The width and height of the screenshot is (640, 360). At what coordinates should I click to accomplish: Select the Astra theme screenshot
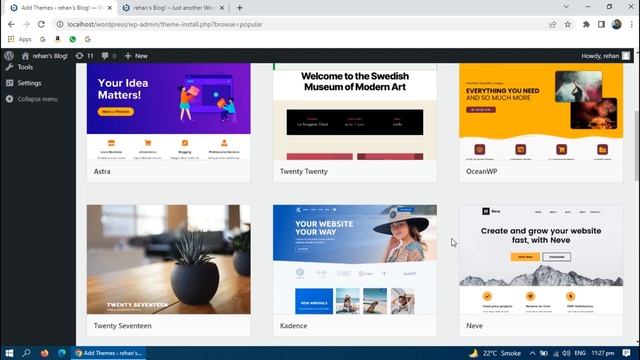(x=169, y=111)
